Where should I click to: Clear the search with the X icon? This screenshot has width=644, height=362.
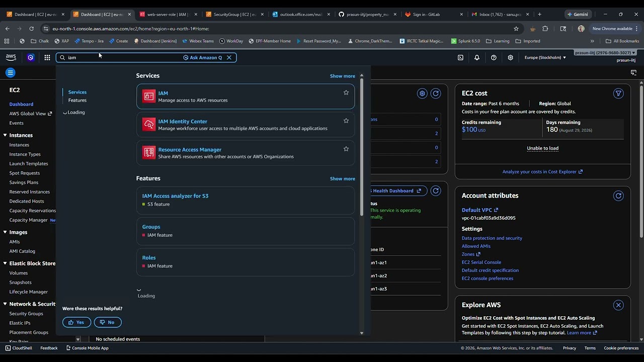click(229, 57)
